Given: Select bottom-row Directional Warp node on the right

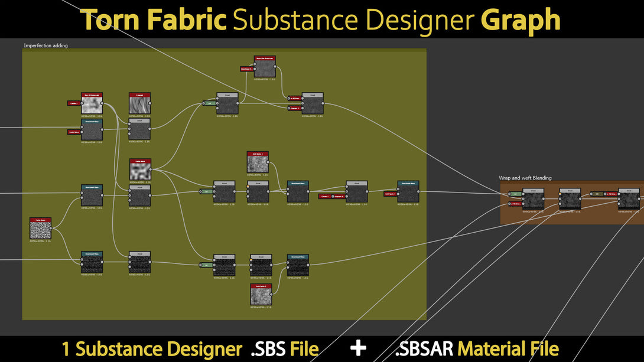Looking at the screenshot, I should [x=298, y=265].
